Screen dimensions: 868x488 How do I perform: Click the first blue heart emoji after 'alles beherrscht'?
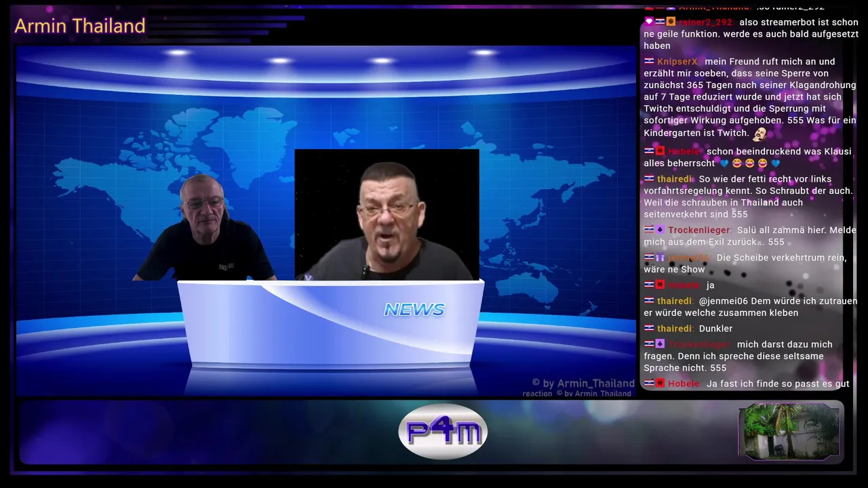click(x=724, y=164)
